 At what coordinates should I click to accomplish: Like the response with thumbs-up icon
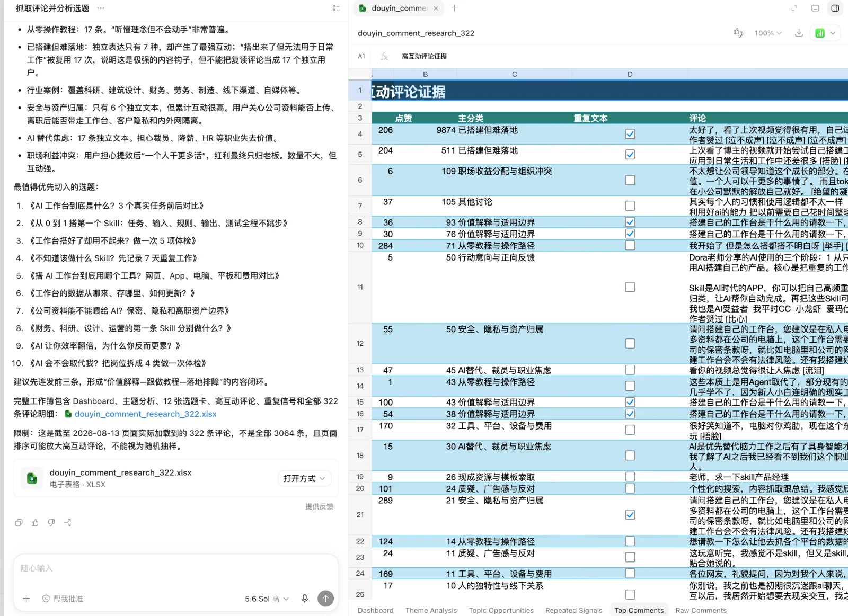(35, 523)
